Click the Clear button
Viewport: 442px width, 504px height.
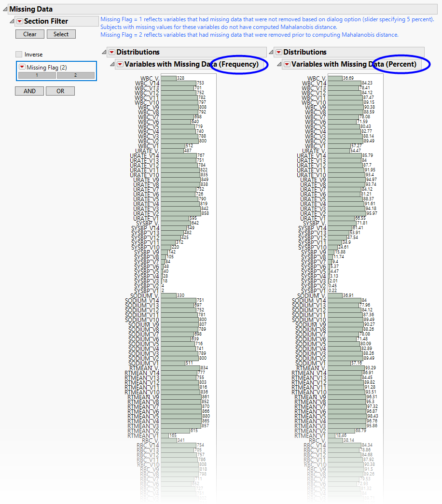30,34
